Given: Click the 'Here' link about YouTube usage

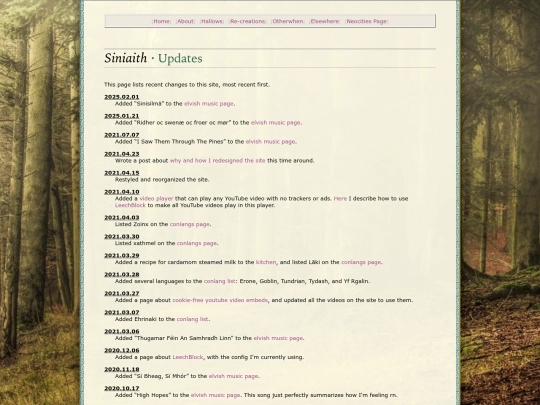Looking at the screenshot, I should [x=340, y=198].
